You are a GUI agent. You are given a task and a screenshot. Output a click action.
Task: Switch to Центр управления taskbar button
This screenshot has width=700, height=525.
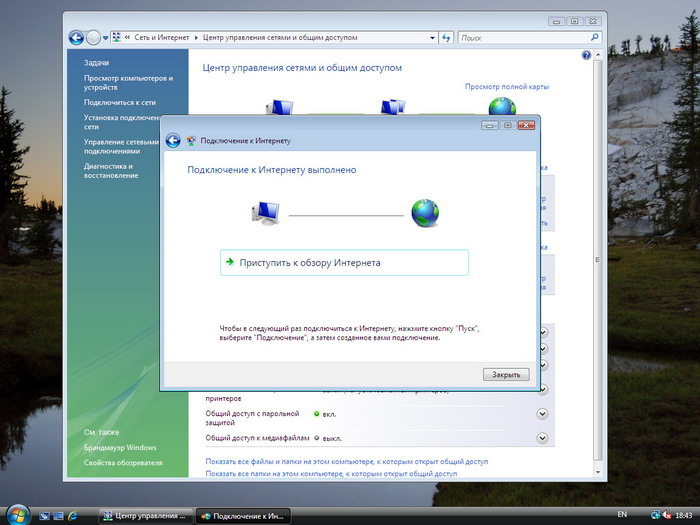coord(146,516)
